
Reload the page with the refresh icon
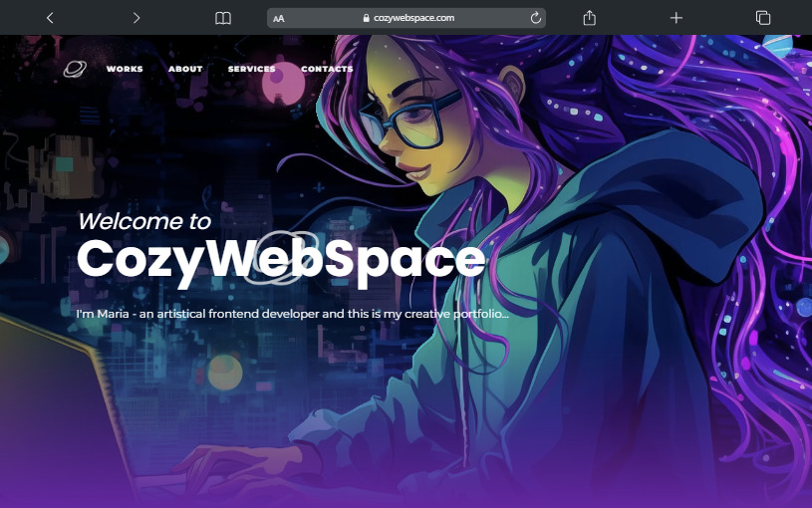(536, 18)
